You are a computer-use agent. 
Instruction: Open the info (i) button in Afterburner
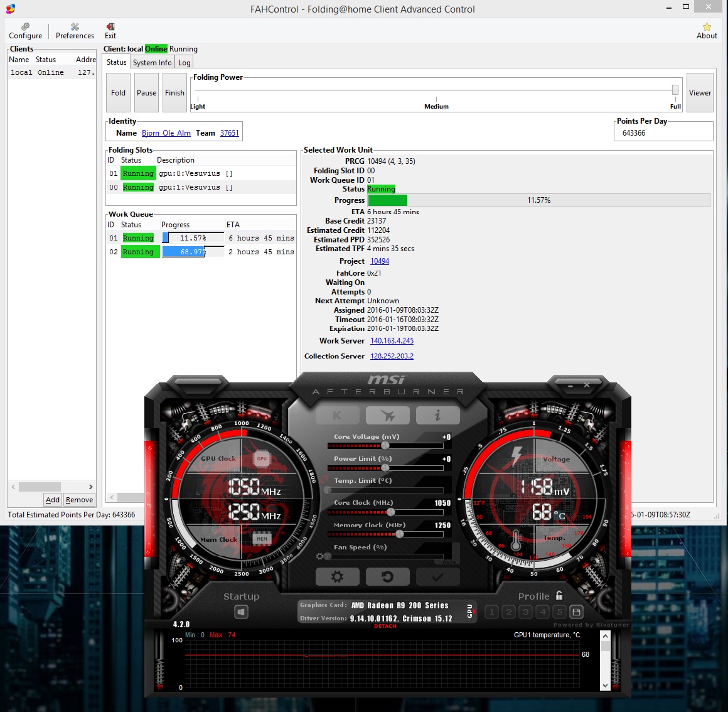(x=438, y=415)
